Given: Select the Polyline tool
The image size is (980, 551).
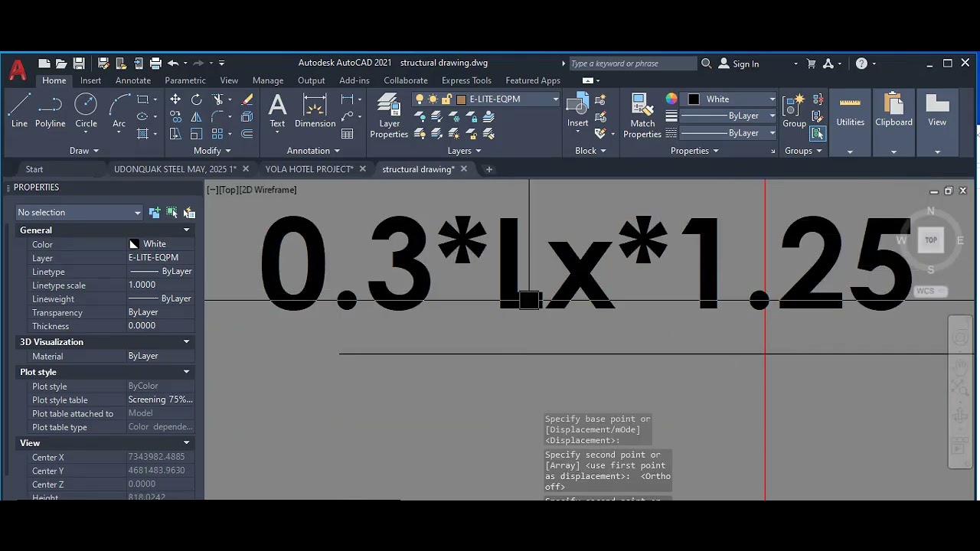Looking at the screenshot, I should (x=50, y=111).
